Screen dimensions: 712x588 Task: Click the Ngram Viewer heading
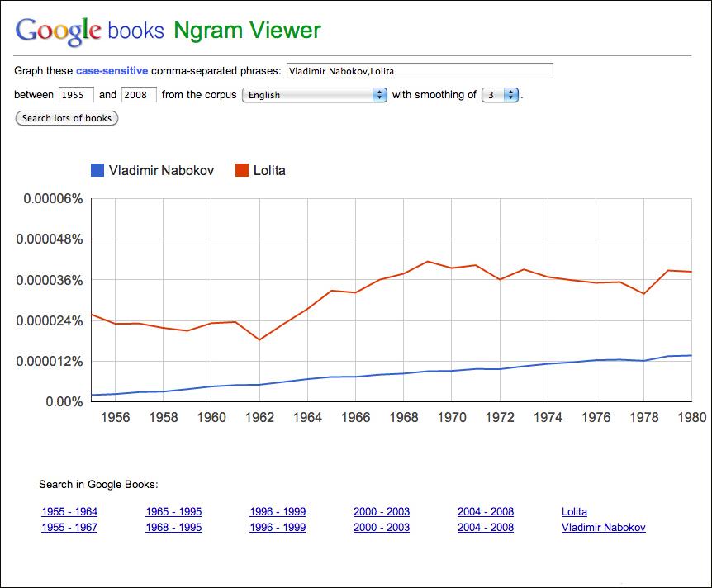pos(248,29)
